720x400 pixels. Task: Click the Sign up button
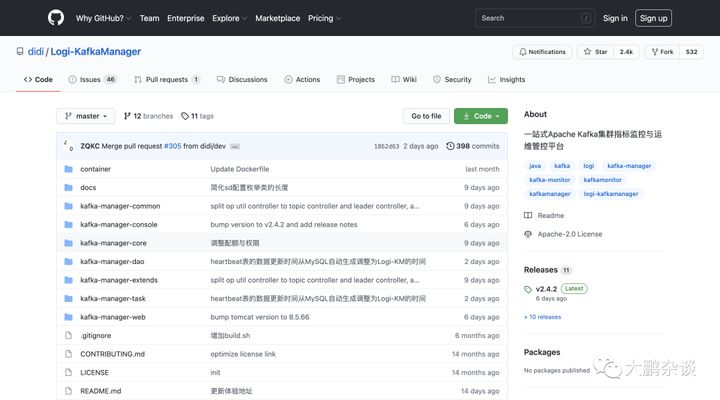pyautogui.click(x=653, y=18)
